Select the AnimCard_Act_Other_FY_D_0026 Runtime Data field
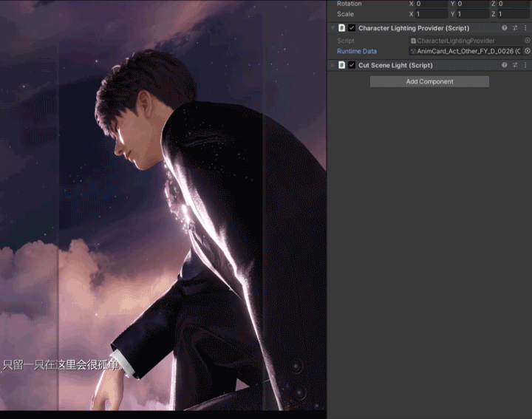The width and height of the screenshot is (532, 419). click(467, 51)
